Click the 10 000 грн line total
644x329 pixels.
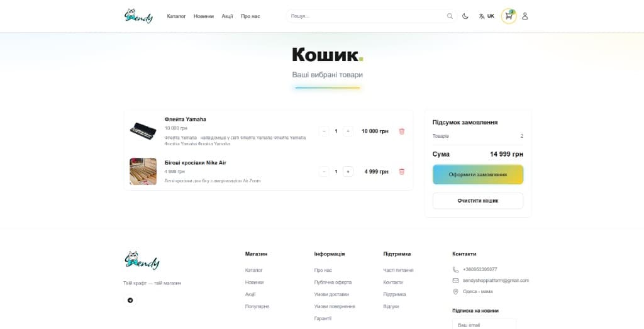(375, 131)
